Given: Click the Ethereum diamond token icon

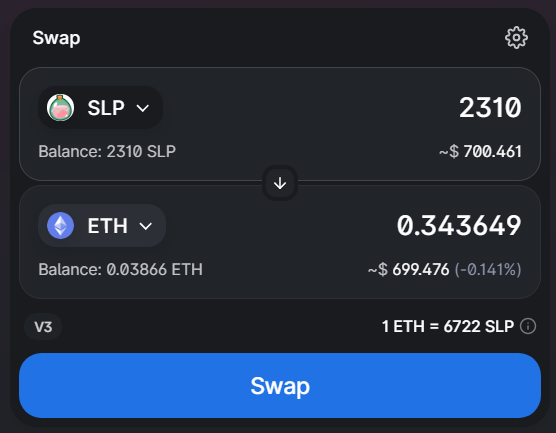Looking at the screenshot, I should (61, 226).
